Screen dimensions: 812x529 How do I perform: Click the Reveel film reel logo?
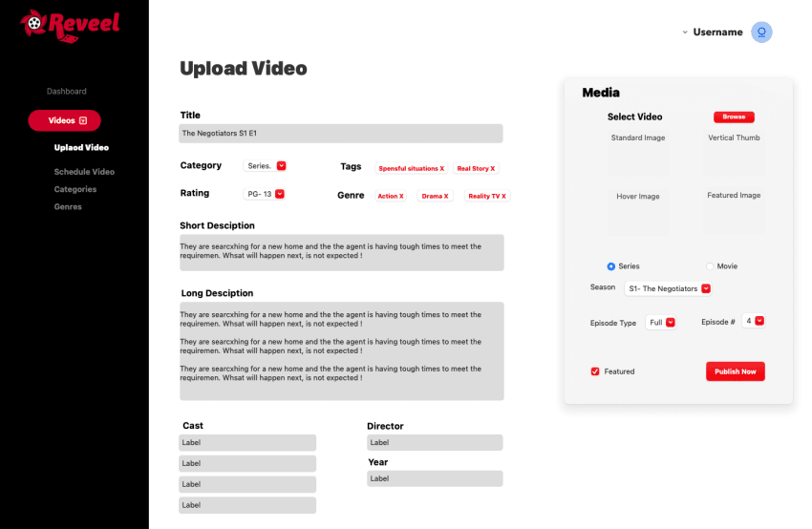pos(70,26)
